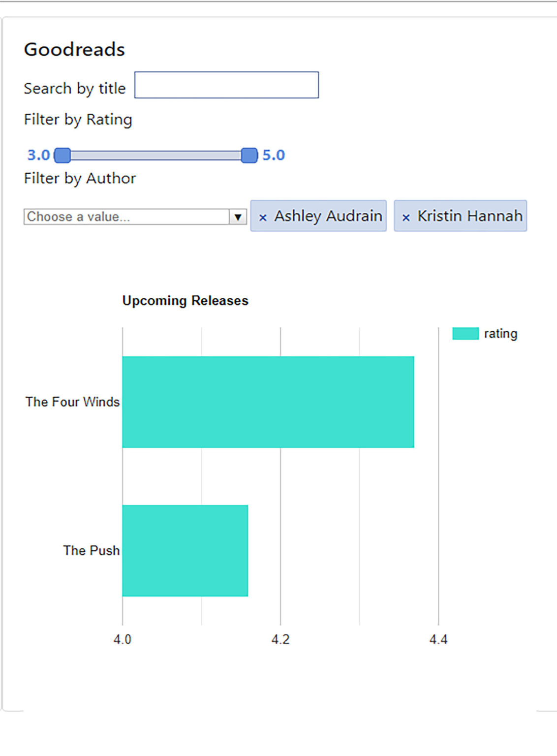
Task: Click the rating legend color swatch
Action: [x=465, y=334]
